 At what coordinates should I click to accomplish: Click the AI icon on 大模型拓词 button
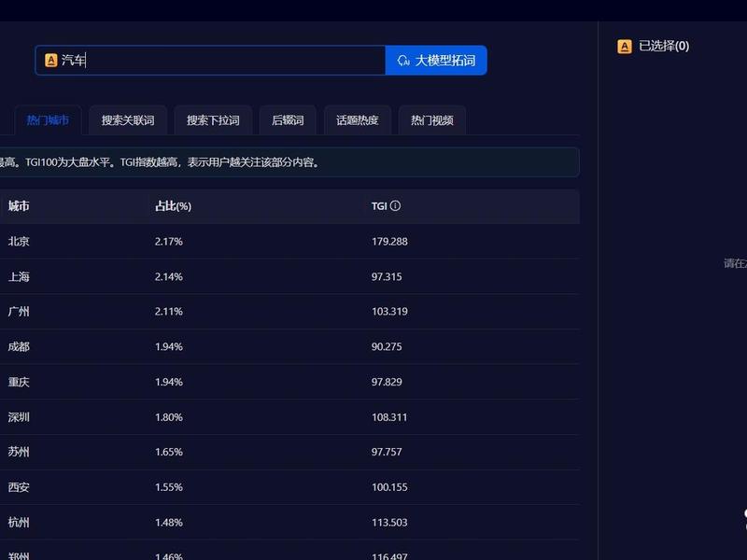tap(403, 61)
